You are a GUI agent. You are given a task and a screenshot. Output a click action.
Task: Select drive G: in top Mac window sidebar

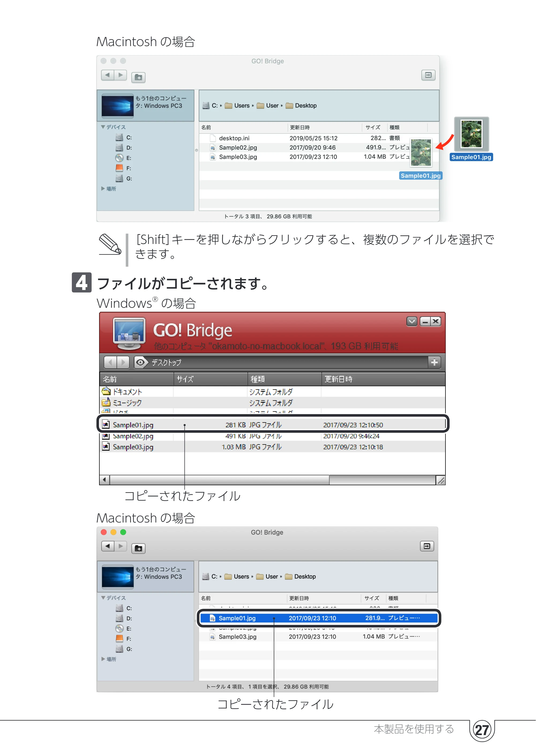pos(124,178)
